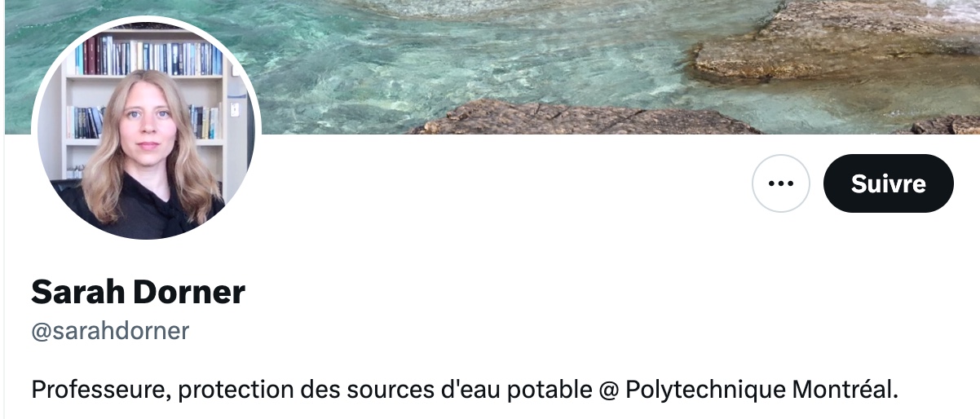Open the circular profile photo
The height and width of the screenshot is (419, 980).
click(146, 127)
